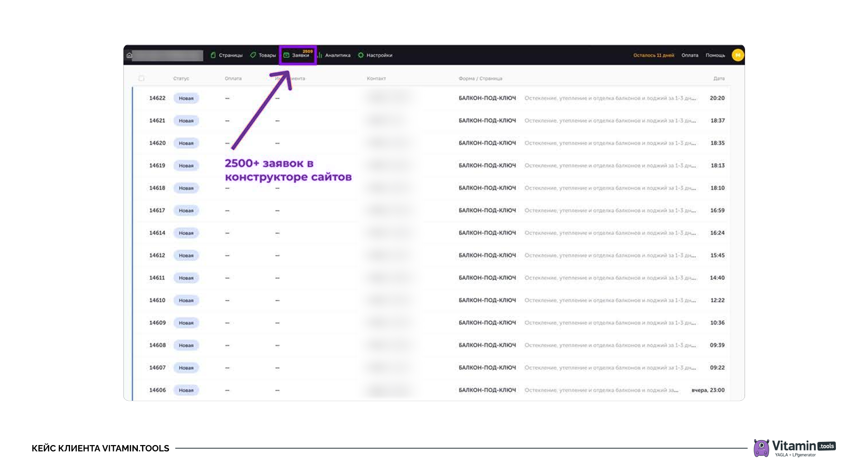Click the yellow M user avatar
This screenshot has height=474, width=868.
pos(737,55)
